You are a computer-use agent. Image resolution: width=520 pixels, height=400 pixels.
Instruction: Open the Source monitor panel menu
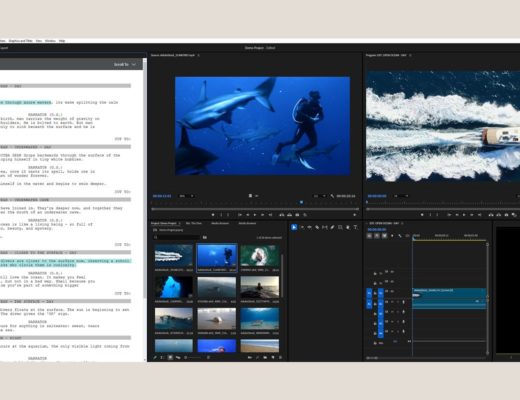point(198,55)
